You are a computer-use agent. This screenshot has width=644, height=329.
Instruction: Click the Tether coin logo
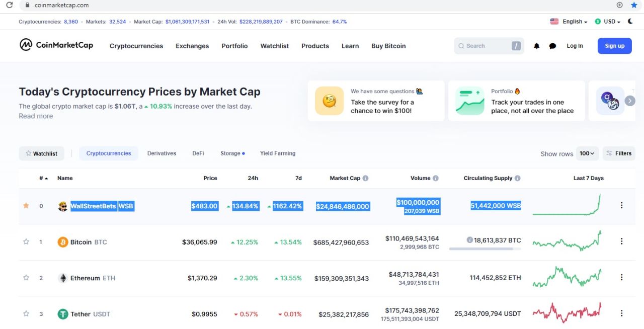coord(63,314)
